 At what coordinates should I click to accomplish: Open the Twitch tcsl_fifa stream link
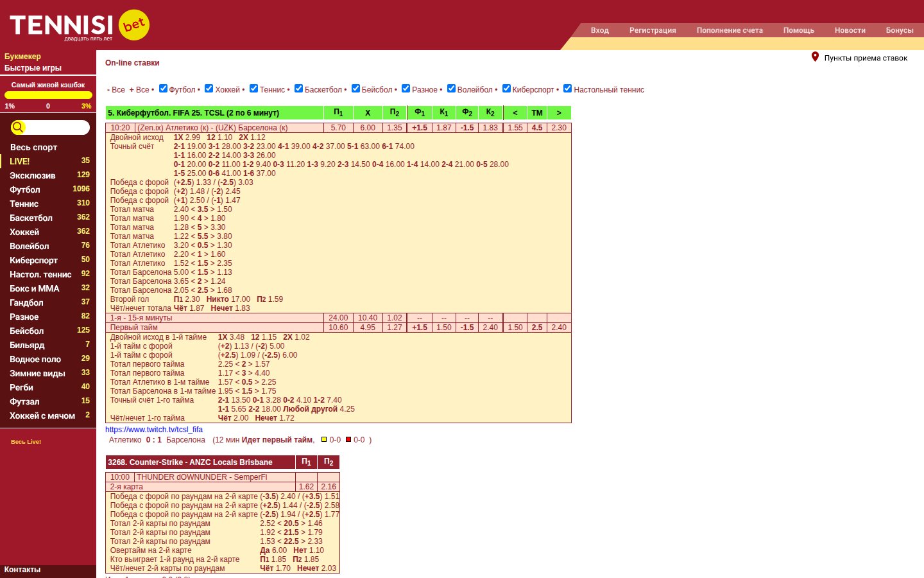click(154, 430)
